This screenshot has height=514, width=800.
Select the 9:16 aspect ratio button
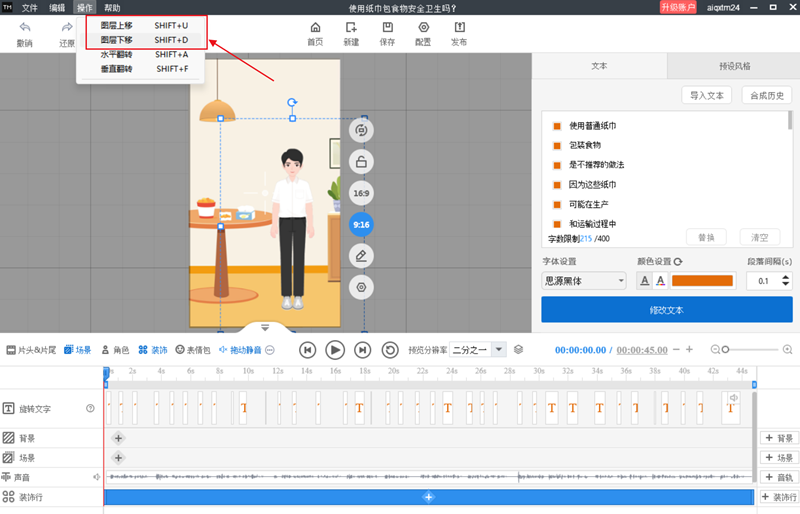(x=361, y=225)
